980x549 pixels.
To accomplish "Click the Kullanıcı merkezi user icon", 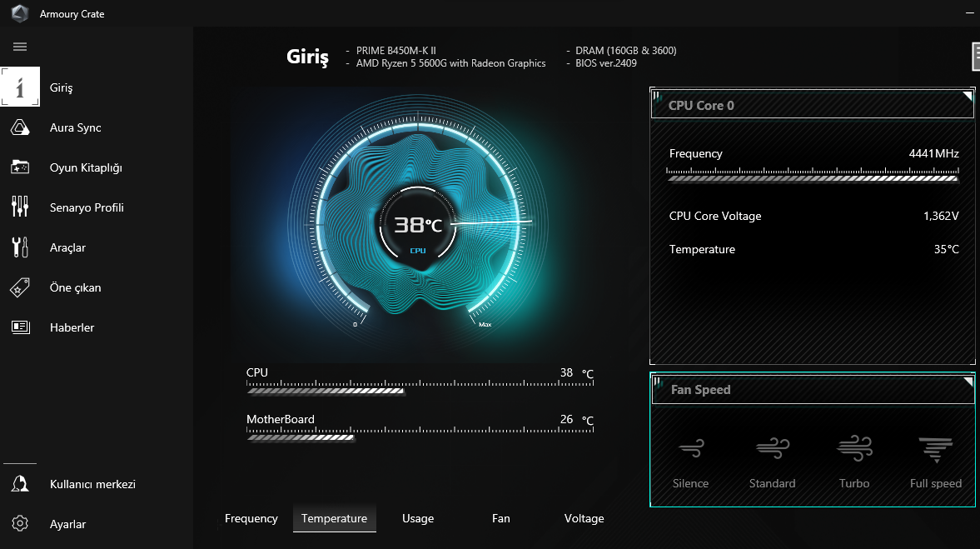I will click(20, 484).
